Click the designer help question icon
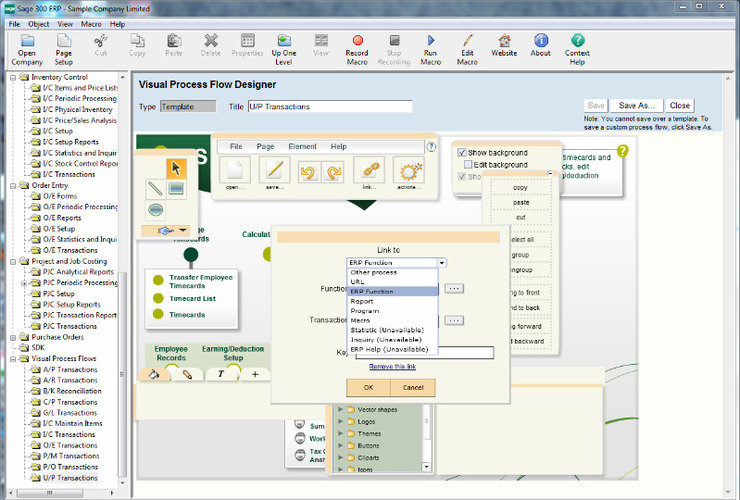 [x=431, y=147]
